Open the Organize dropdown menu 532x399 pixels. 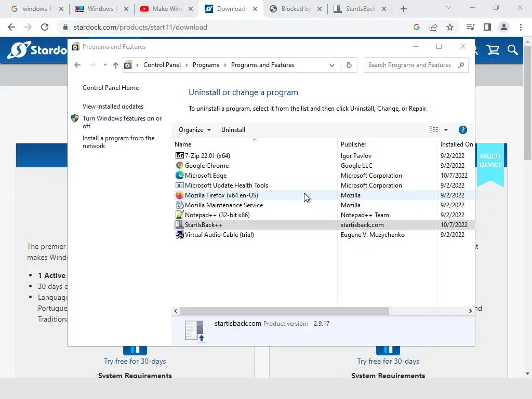pyautogui.click(x=195, y=129)
